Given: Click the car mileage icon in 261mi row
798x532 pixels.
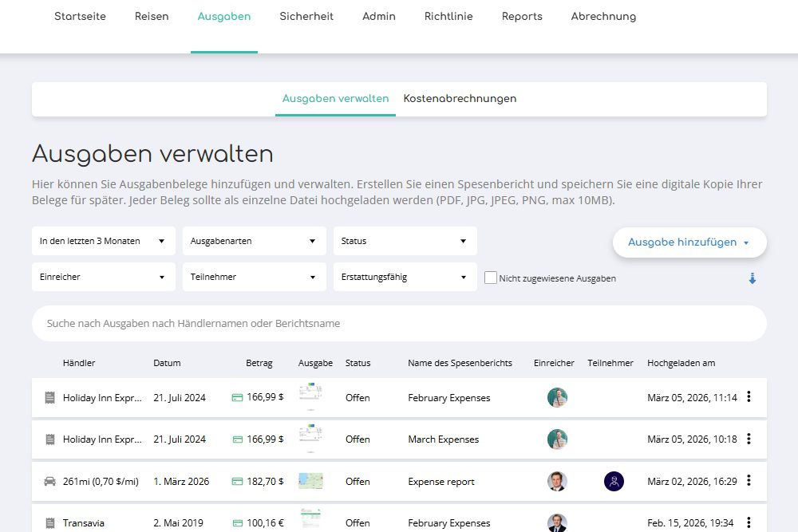Looking at the screenshot, I should click(x=49, y=481).
